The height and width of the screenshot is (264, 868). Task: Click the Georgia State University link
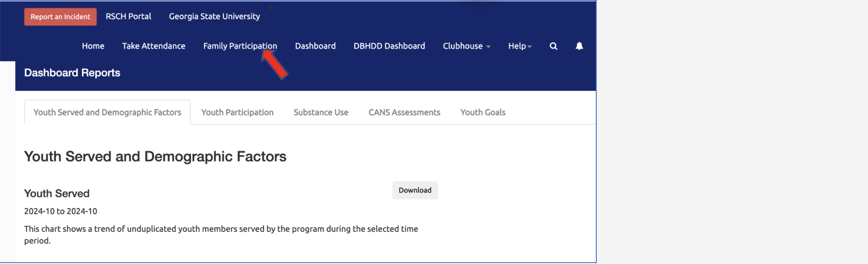[x=214, y=17]
